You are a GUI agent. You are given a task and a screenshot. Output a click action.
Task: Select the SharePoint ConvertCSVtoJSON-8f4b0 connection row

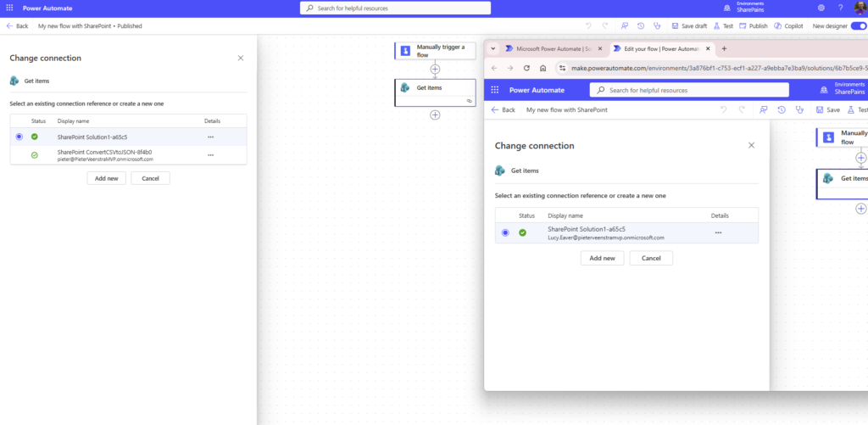pyautogui.click(x=129, y=155)
